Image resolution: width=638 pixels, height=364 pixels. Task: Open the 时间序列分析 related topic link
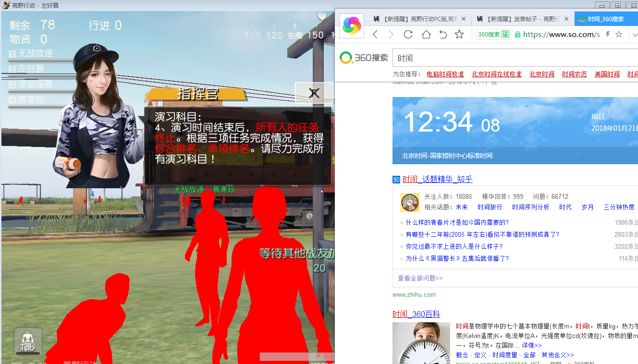tap(531, 207)
